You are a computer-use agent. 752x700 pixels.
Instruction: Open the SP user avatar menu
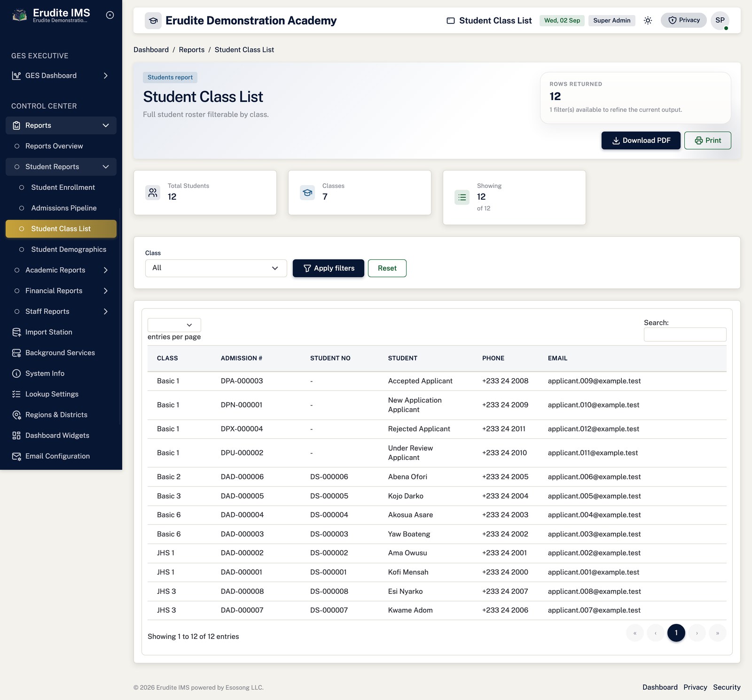click(720, 20)
